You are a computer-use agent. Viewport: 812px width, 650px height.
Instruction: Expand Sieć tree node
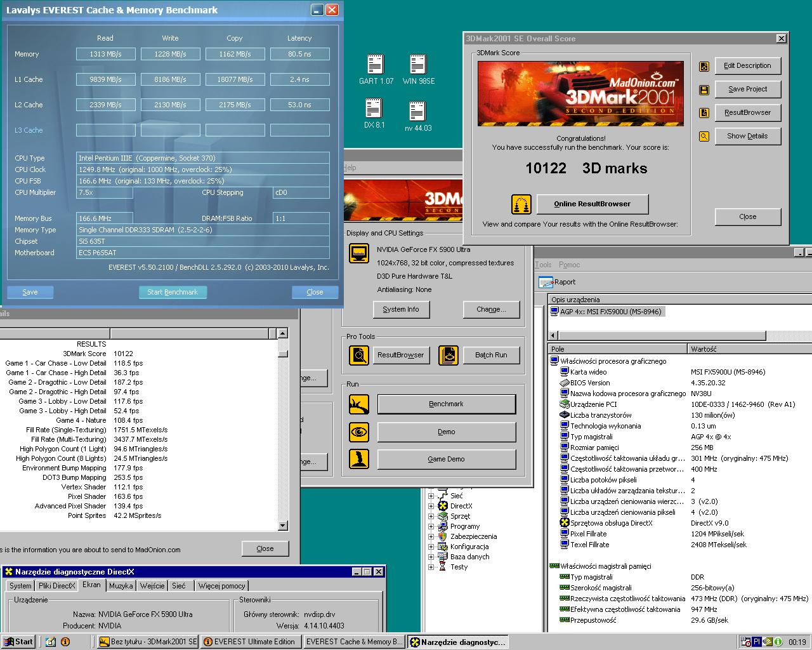point(431,496)
